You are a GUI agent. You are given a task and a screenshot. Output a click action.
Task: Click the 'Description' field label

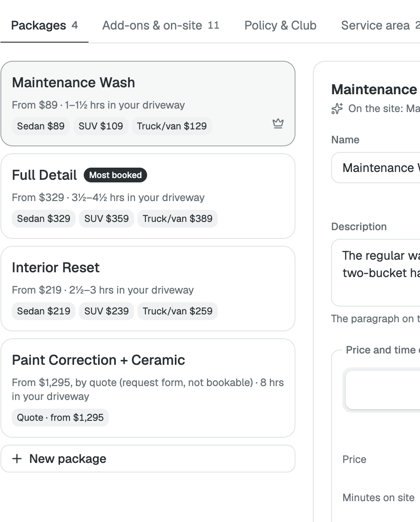click(359, 227)
